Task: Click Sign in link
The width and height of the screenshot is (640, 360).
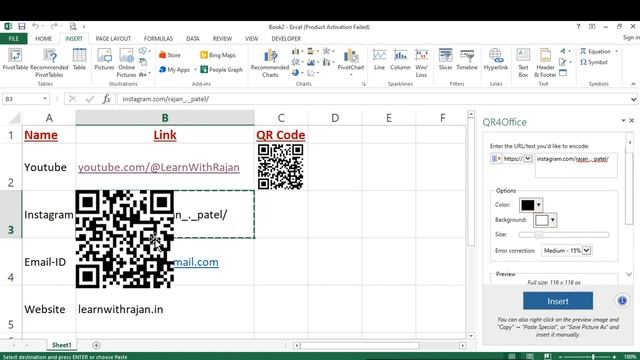Action: tap(631, 38)
